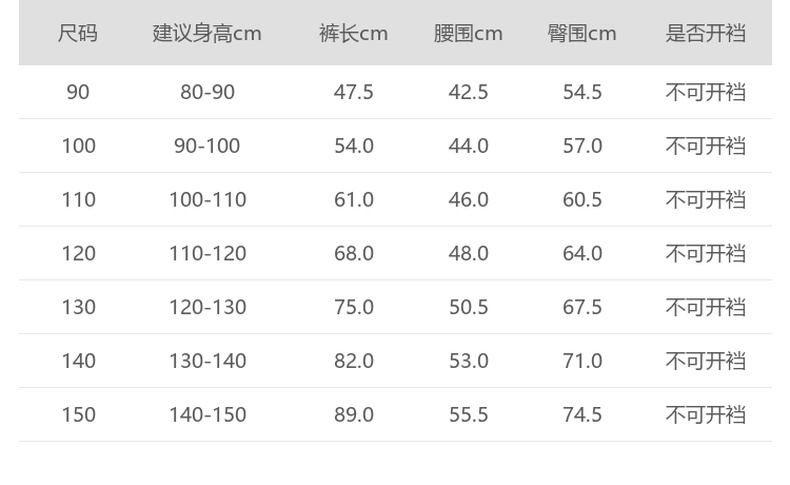
Task: Select the 建议身高cm header cell
Action: point(207,33)
